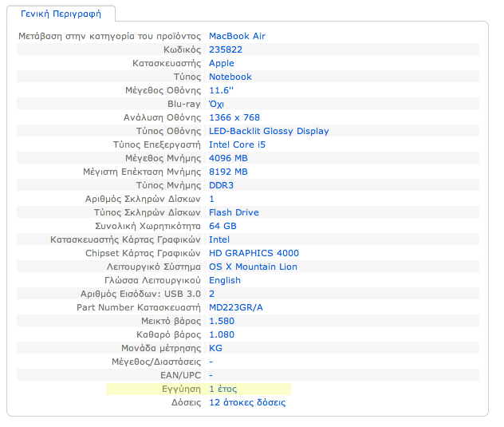Screen dimensions: 504x427
Task: Click the Λειτουργικό Σύστημα label
Action: click(x=154, y=267)
